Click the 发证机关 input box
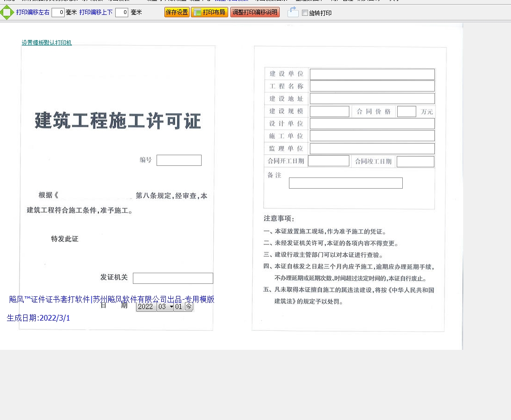This screenshot has height=420, width=511. click(x=173, y=278)
